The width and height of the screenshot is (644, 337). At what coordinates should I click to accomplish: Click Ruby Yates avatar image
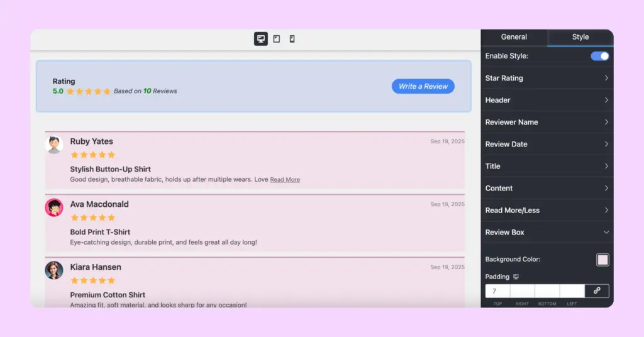54,145
